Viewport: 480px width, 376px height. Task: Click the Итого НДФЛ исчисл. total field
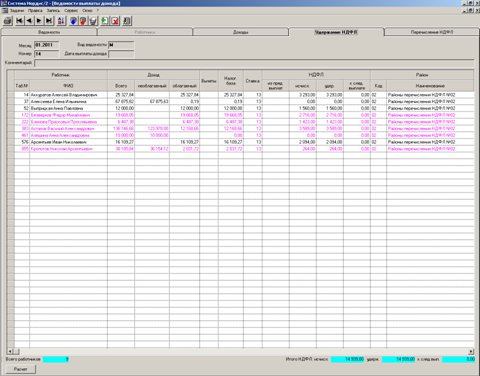(347, 359)
